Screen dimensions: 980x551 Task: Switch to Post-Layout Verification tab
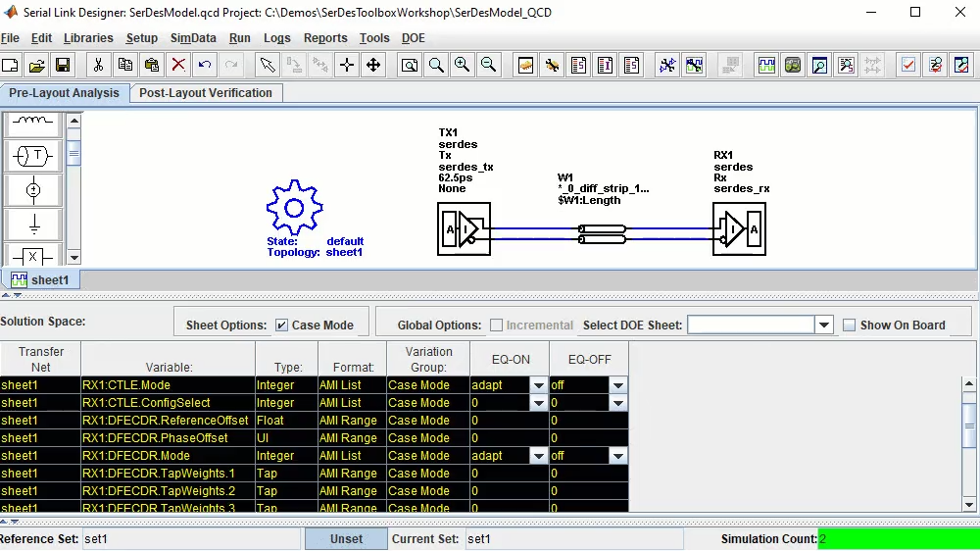pyautogui.click(x=206, y=93)
